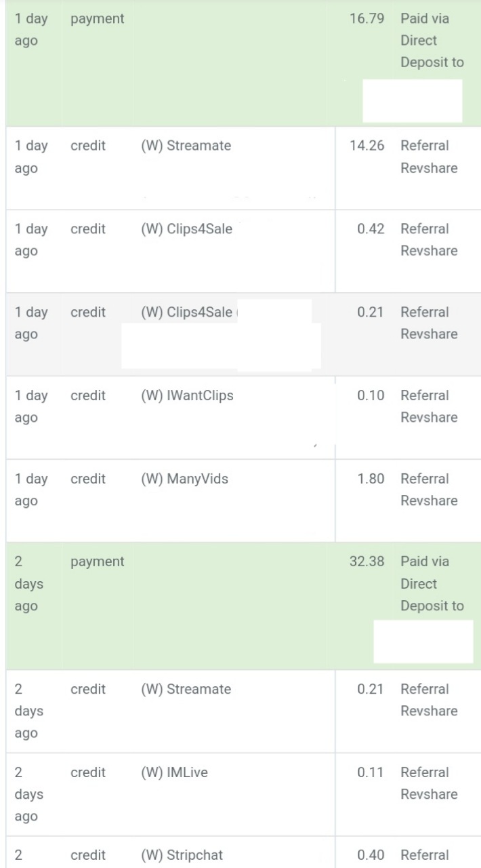Click the 'payment' label dated 2 days ago
Image resolution: width=481 pixels, height=868 pixels.
tap(97, 561)
